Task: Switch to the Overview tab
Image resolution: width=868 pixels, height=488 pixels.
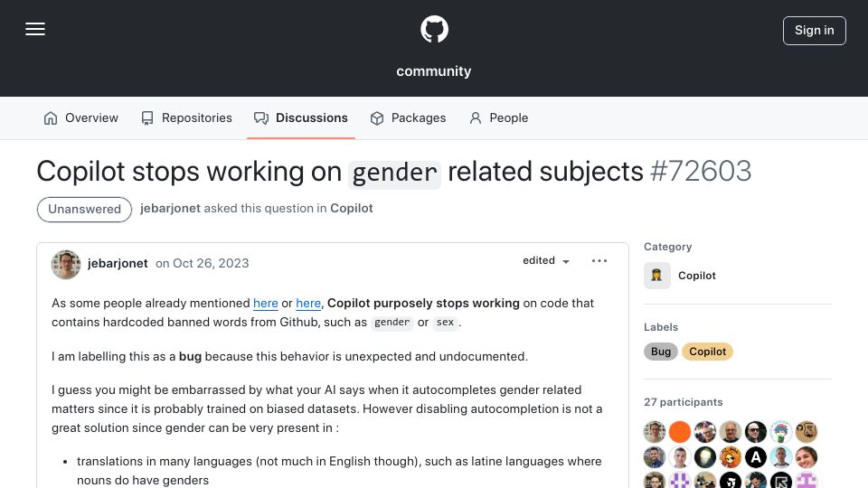Action: tap(80, 118)
